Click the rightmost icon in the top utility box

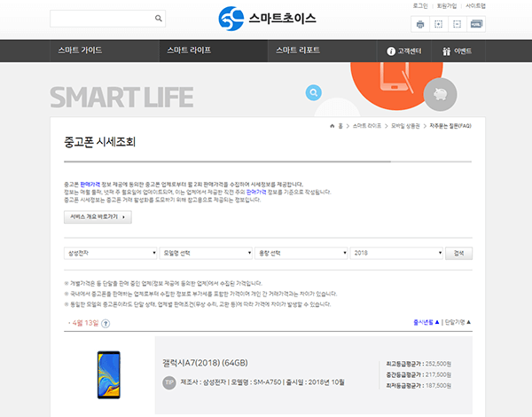476,24
